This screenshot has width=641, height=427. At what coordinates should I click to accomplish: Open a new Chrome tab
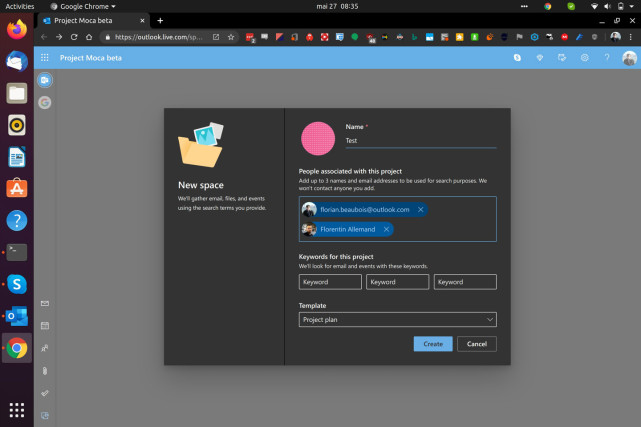tap(160, 20)
